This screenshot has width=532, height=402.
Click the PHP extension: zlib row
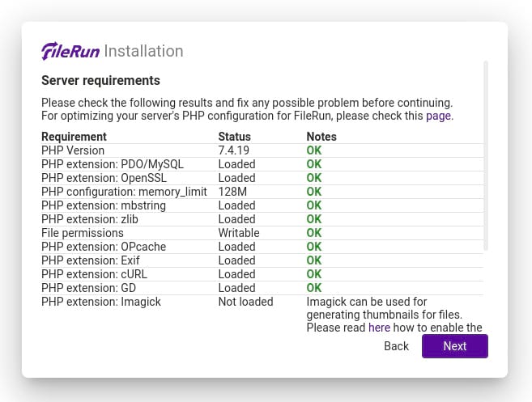262,219
